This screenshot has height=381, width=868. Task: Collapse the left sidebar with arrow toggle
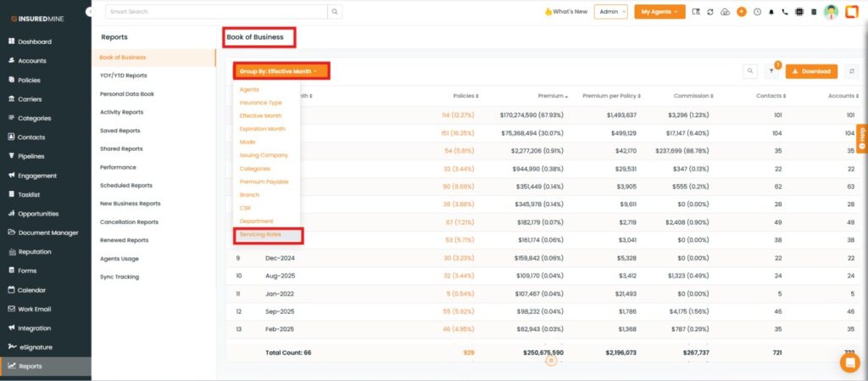point(88,12)
